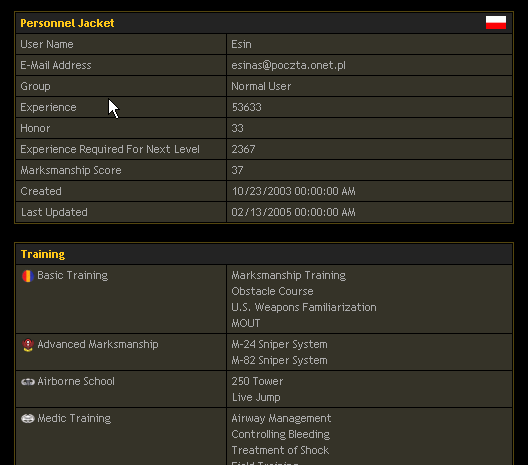Click the created date 10/23/2003
This screenshot has width=528, height=465.
point(262,191)
